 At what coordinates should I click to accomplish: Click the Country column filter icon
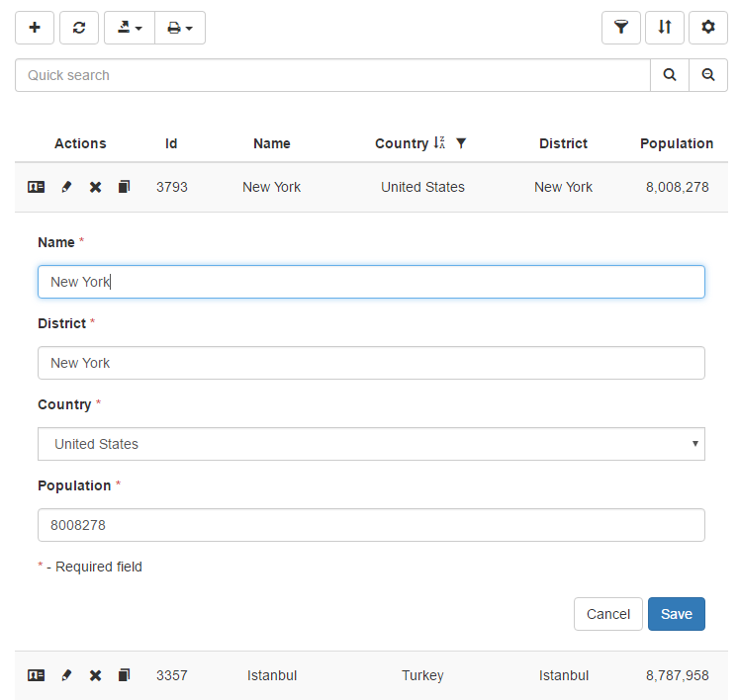pyautogui.click(x=461, y=143)
